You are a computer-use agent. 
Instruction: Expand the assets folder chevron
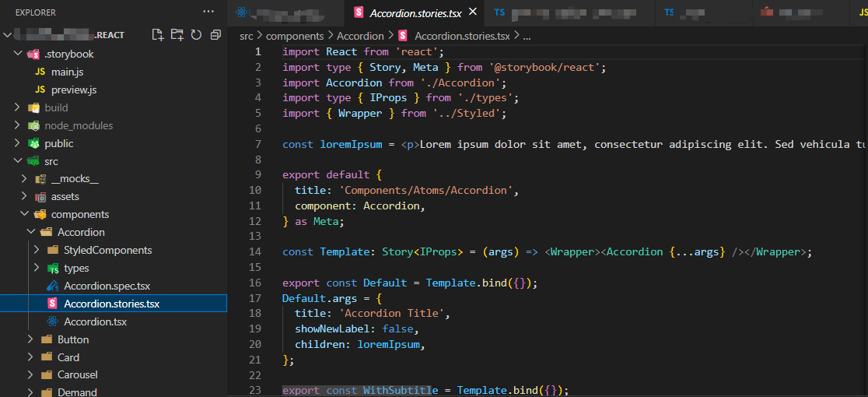click(24, 197)
